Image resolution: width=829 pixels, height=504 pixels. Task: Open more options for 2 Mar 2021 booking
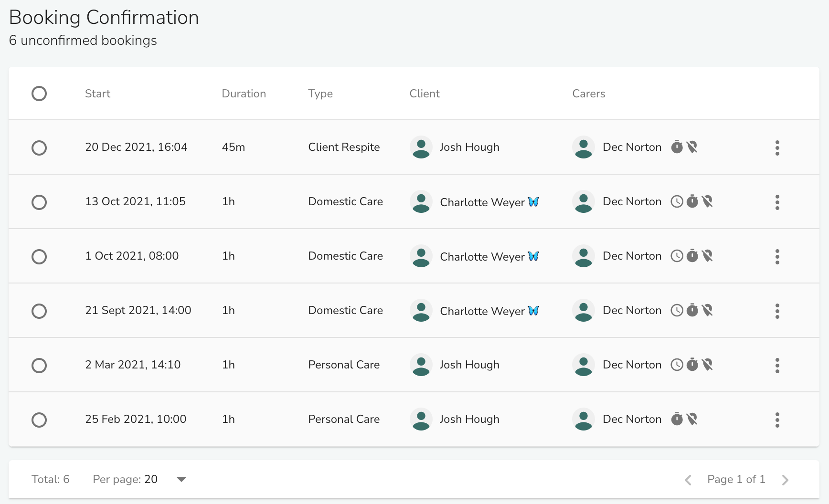tap(777, 366)
